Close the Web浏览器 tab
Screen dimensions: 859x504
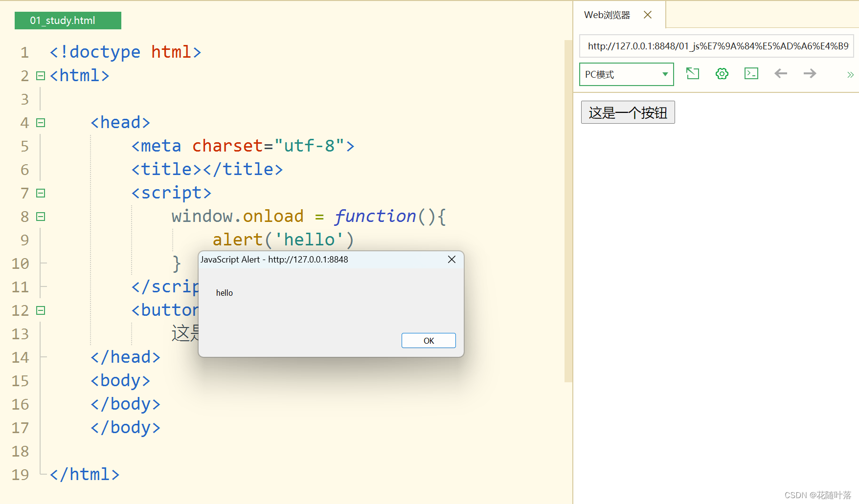[647, 15]
